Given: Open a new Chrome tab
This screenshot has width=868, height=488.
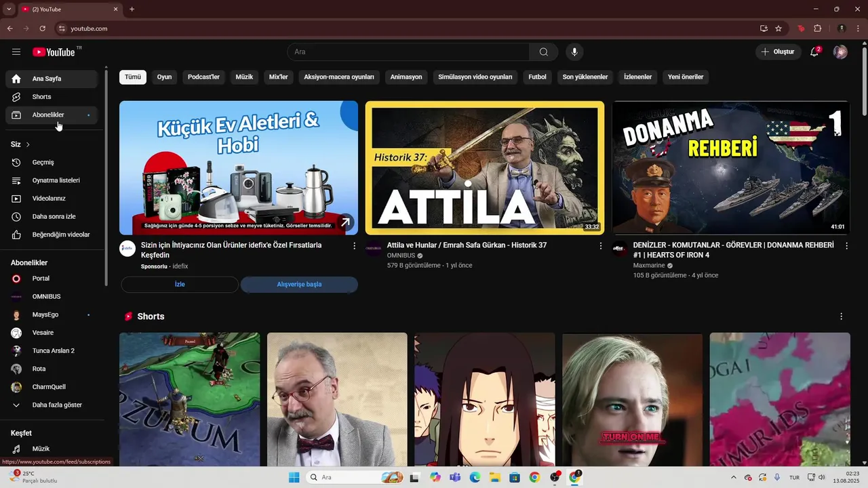Looking at the screenshot, I should click(x=132, y=9).
